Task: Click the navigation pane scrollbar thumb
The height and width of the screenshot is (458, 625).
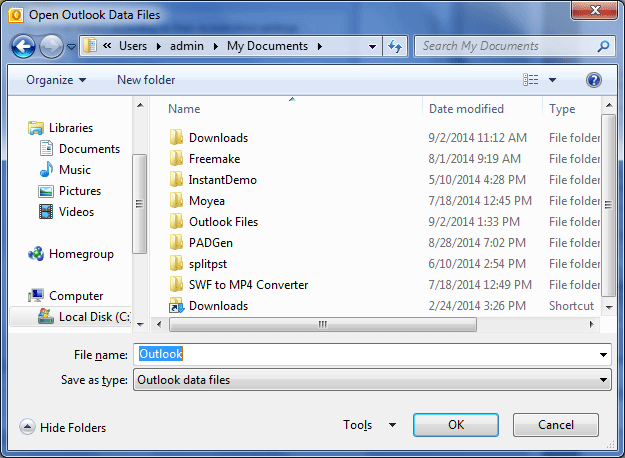Action: point(140,204)
